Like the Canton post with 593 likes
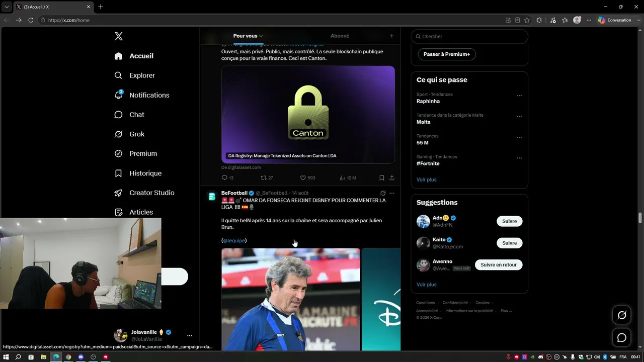The image size is (644, 362). [x=307, y=177]
